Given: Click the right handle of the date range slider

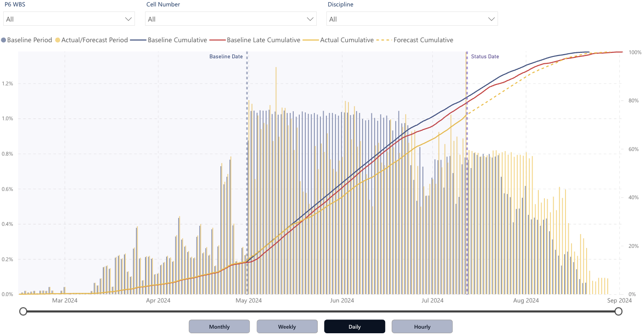Looking at the screenshot, I should click(618, 311).
